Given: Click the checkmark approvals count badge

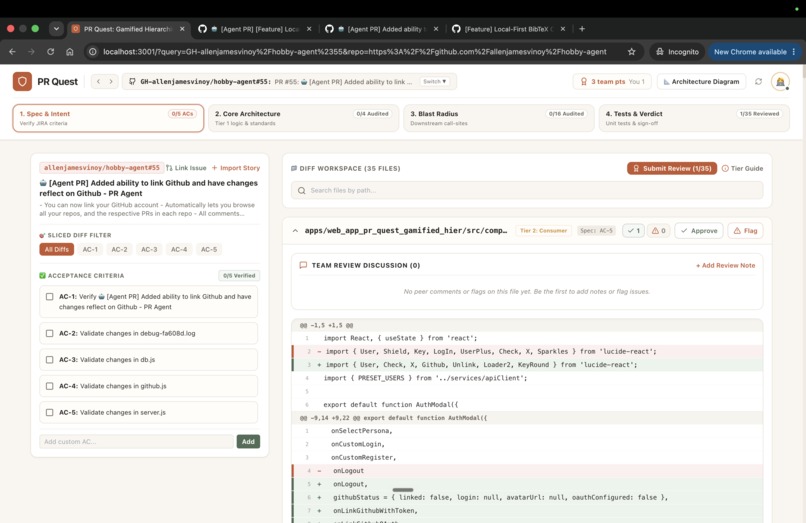Looking at the screenshot, I should click(633, 230).
